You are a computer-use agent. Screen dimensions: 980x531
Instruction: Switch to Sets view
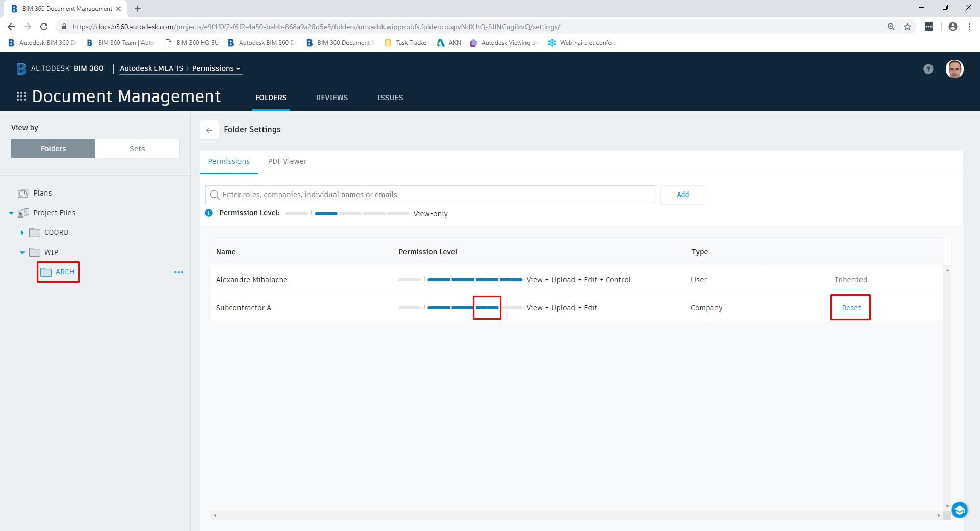point(137,148)
